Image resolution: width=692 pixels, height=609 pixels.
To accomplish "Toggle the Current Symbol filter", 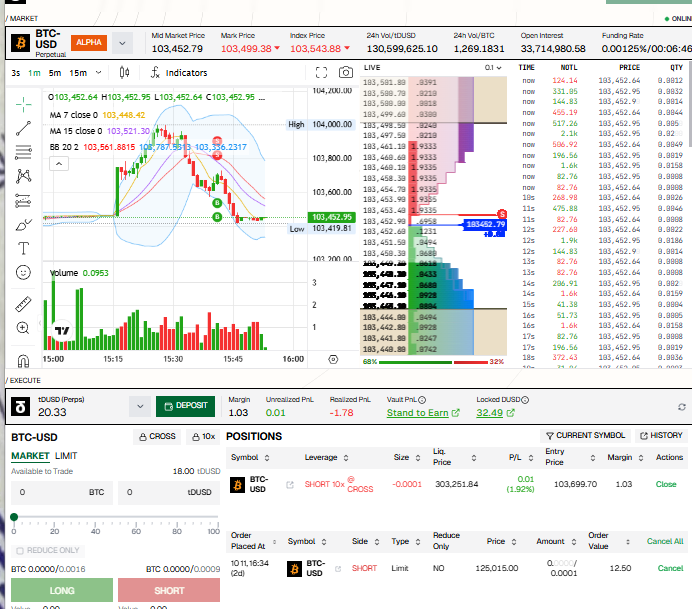I will click(585, 436).
